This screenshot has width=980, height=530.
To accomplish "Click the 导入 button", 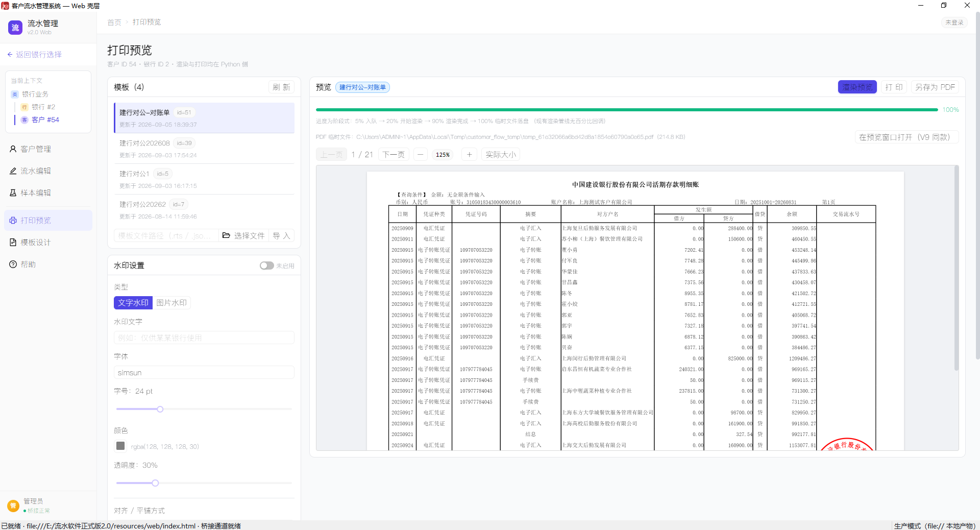I will coord(281,235).
